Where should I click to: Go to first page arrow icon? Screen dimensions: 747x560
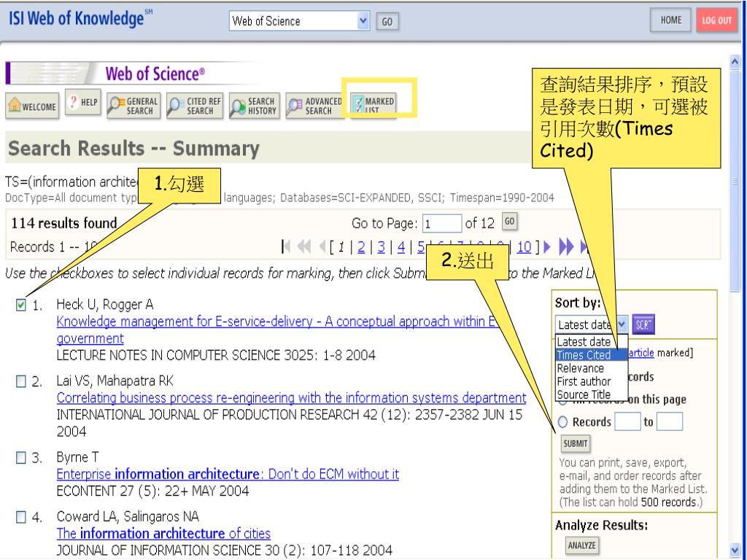(286, 246)
